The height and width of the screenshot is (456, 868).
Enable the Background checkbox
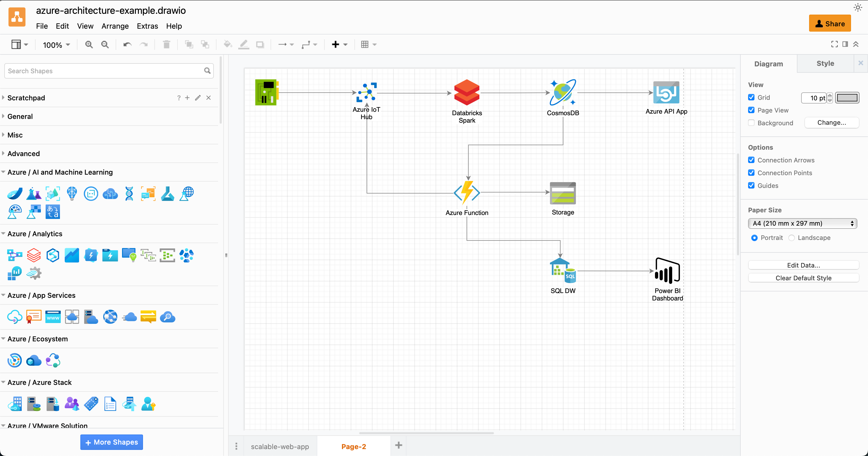752,123
